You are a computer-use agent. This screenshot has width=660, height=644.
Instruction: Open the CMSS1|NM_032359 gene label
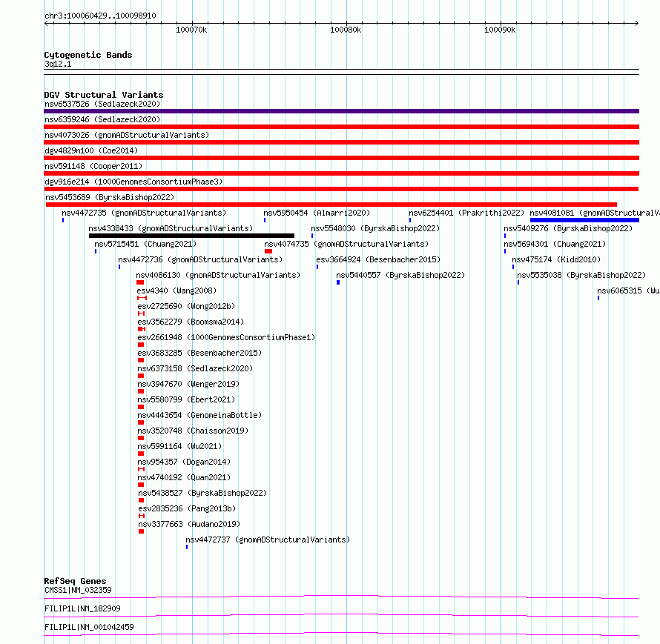tap(78, 590)
